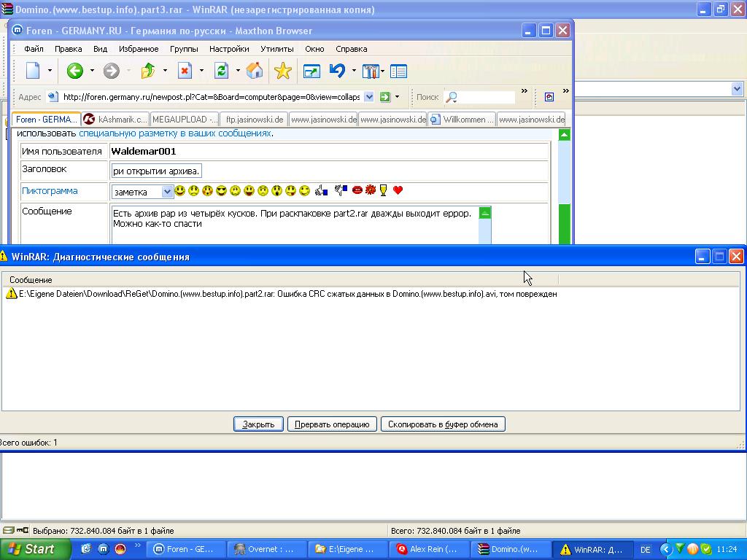Select the winking smiley pictogram
This screenshot has width=747, height=560.
(304, 191)
